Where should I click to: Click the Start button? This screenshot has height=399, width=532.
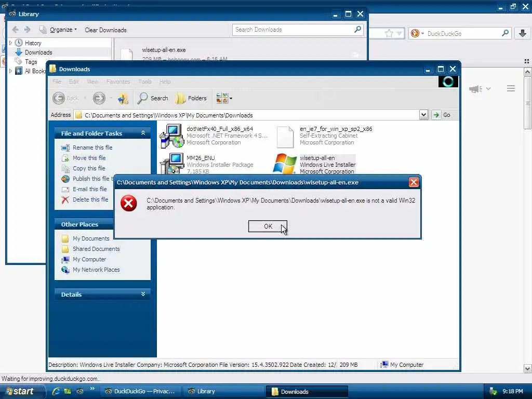click(x=21, y=391)
